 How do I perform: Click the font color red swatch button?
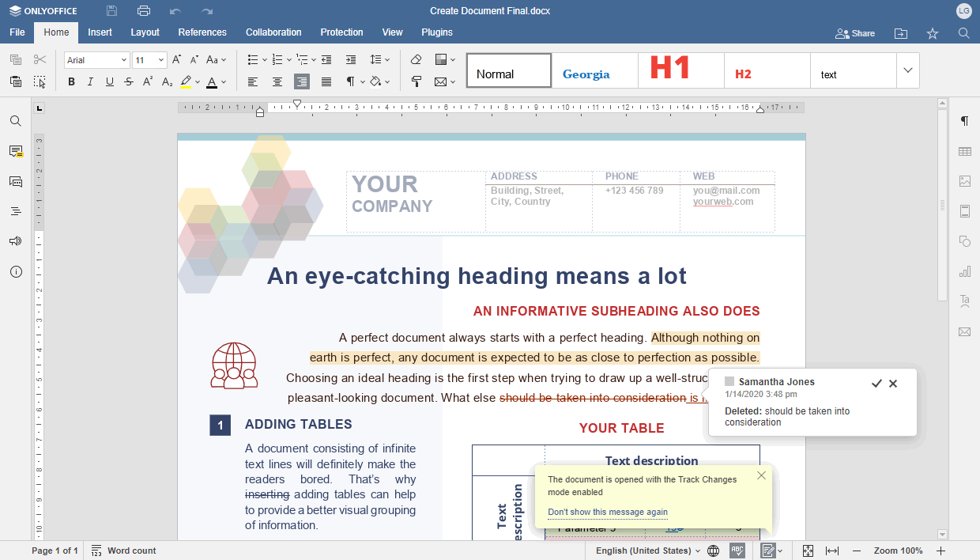pos(211,81)
